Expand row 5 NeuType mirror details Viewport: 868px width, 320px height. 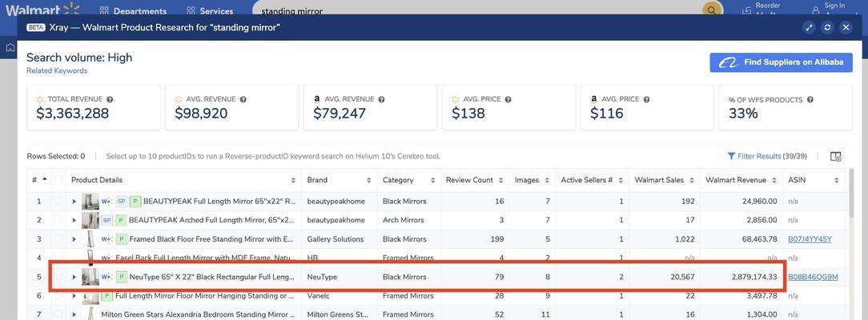(74, 276)
